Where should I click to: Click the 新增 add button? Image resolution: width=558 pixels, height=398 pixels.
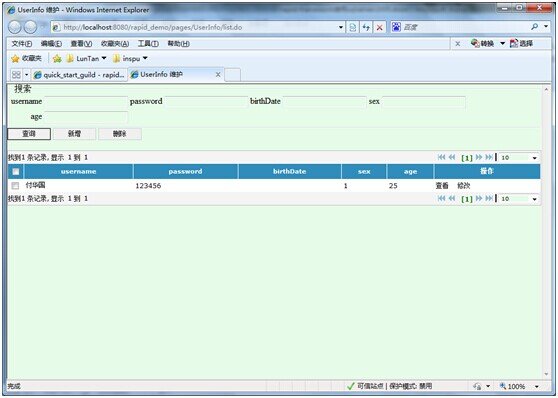(74, 134)
